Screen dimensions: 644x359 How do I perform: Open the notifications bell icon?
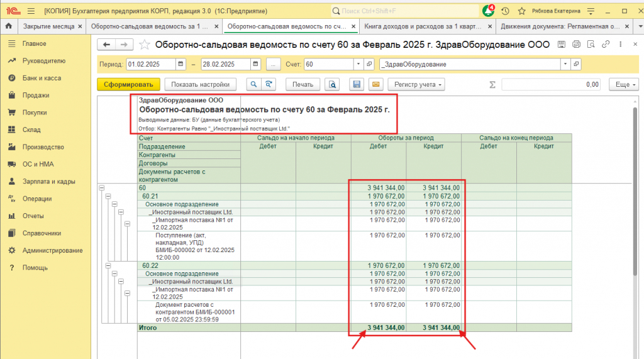tap(488, 11)
